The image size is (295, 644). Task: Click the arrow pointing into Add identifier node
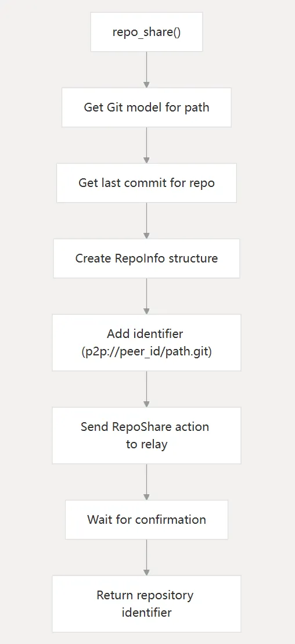(x=146, y=296)
